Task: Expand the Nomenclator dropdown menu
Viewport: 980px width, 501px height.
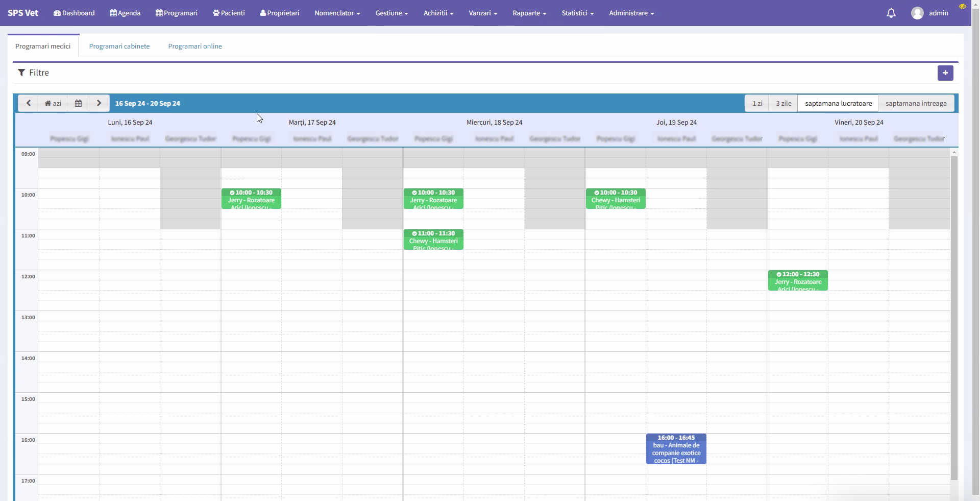Action: (337, 13)
